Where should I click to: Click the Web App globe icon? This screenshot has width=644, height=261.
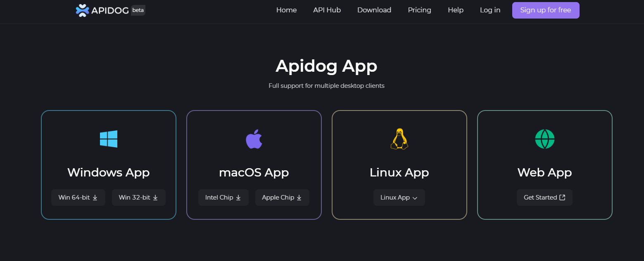point(545,139)
